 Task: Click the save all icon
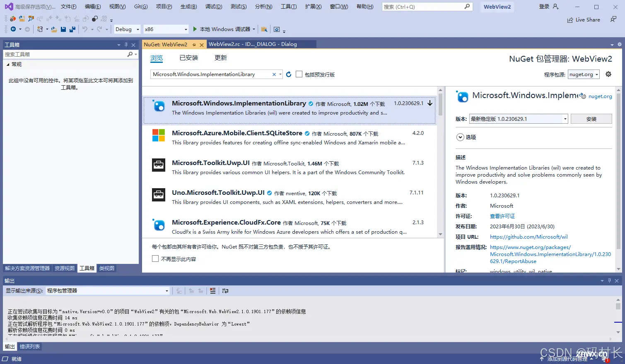[x=72, y=29]
